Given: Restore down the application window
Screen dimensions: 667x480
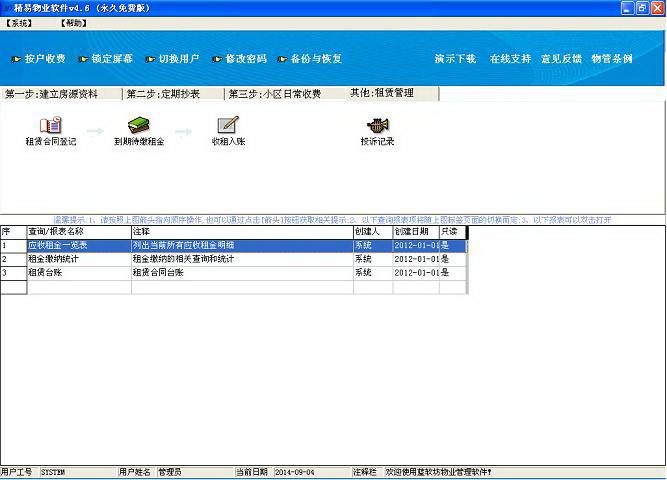Looking at the screenshot, I should click(642, 8).
